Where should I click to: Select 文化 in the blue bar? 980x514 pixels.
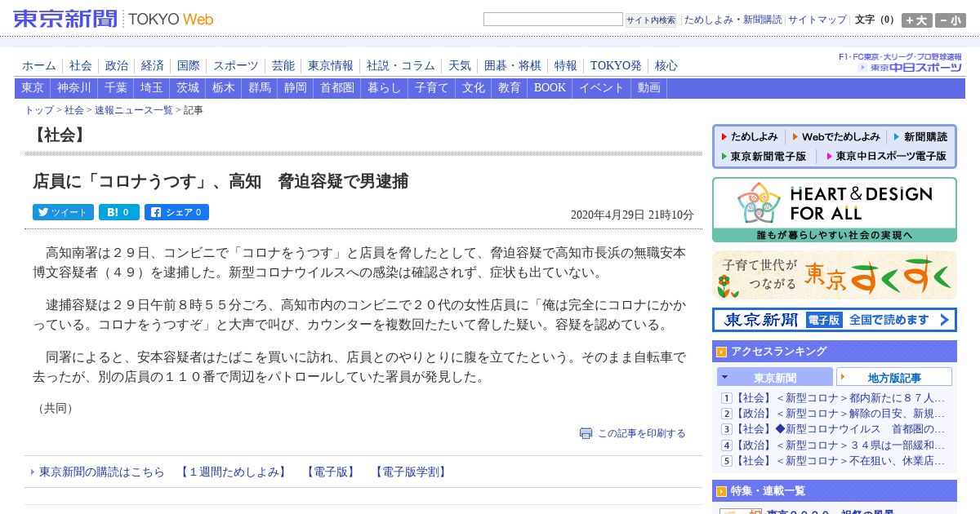(474, 88)
